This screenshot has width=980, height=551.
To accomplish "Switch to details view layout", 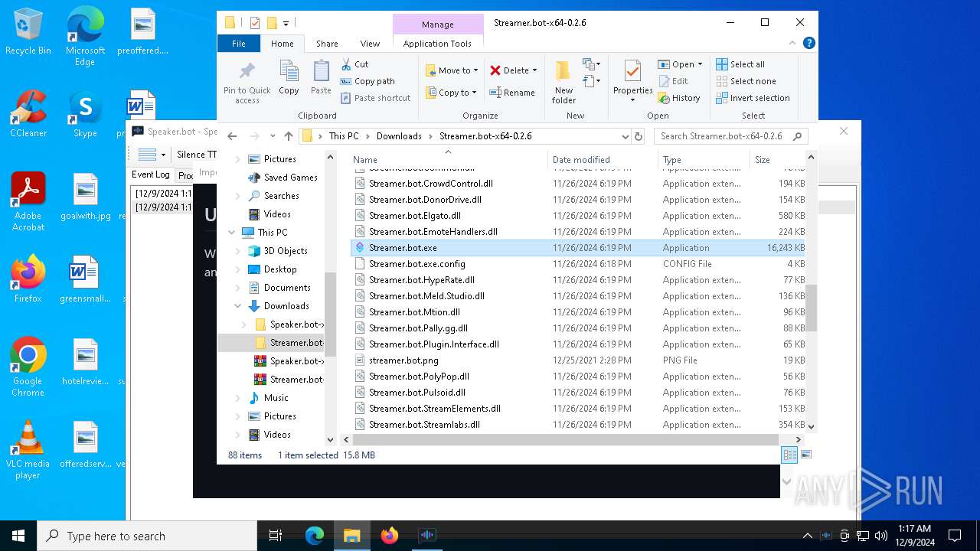I will click(789, 455).
